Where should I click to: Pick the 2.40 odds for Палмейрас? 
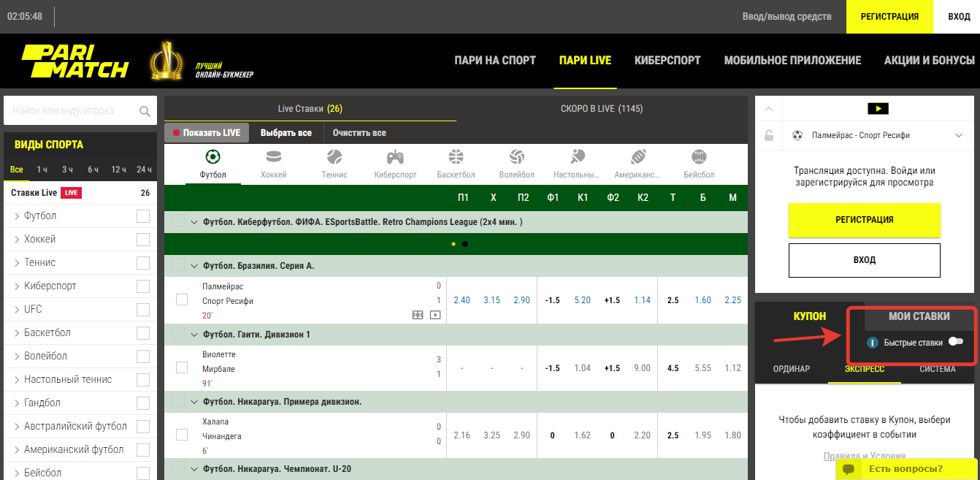462,300
